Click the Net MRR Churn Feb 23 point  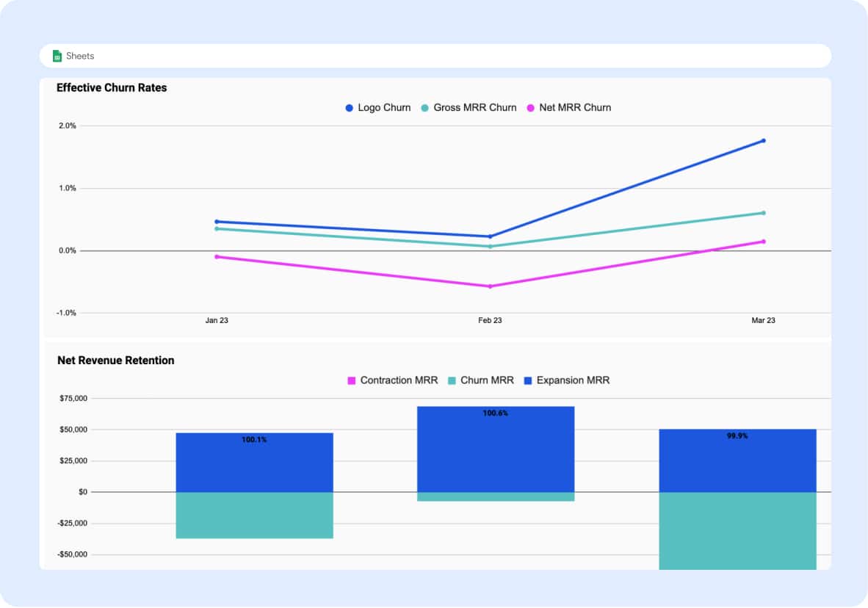coord(490,286)
